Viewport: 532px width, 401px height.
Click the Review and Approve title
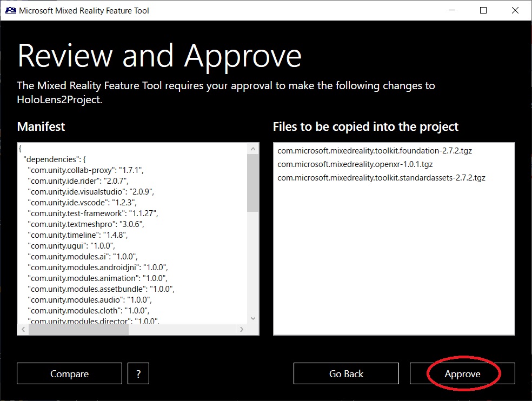(x=159, y=56)
